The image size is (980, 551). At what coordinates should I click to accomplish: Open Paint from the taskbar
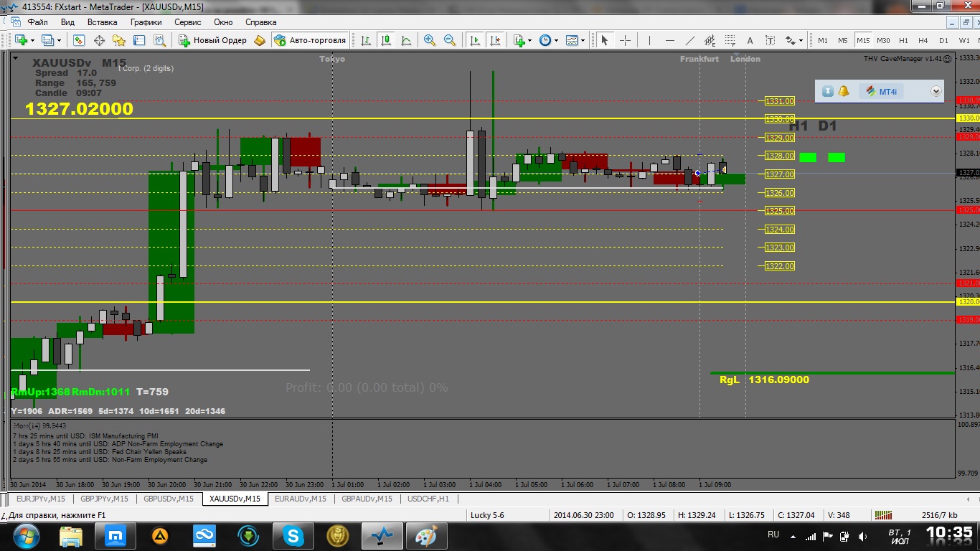pyautogui.click(x=426, y=535)
